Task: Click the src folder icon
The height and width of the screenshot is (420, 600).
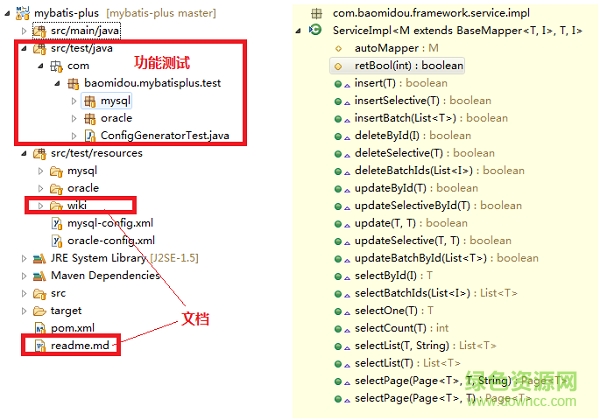Action: click(x=39, y=294)
